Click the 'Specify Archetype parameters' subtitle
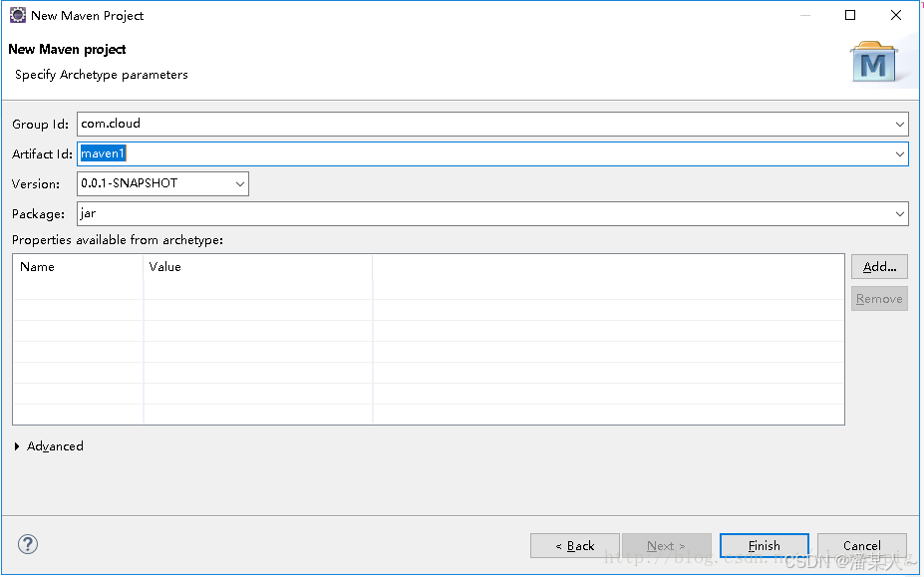Viewport: 924px width, 577px height. pyautogui.click(x=102, y=75)
